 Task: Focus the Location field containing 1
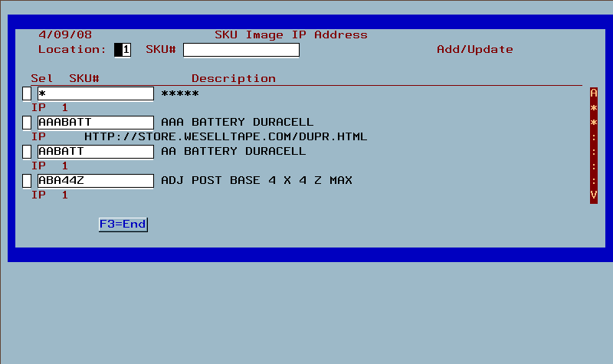coord(123,50)
